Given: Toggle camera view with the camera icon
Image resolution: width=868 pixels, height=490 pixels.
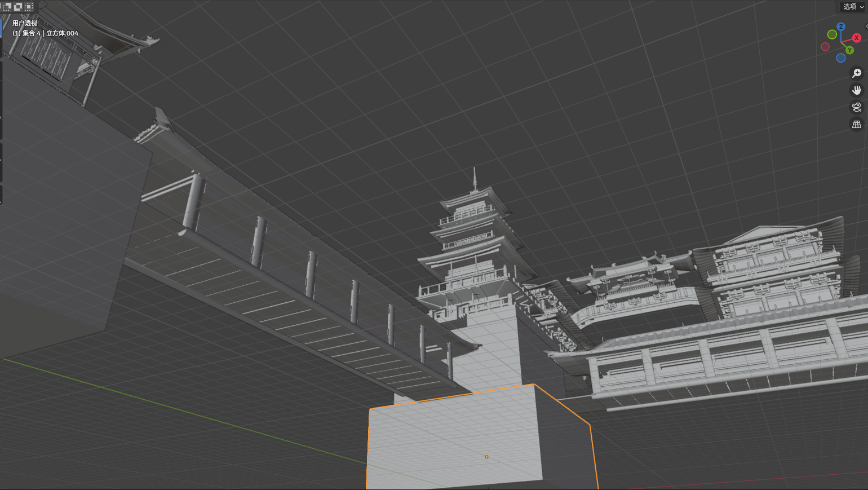Looking at the screenshot, I should click(857, 107).
